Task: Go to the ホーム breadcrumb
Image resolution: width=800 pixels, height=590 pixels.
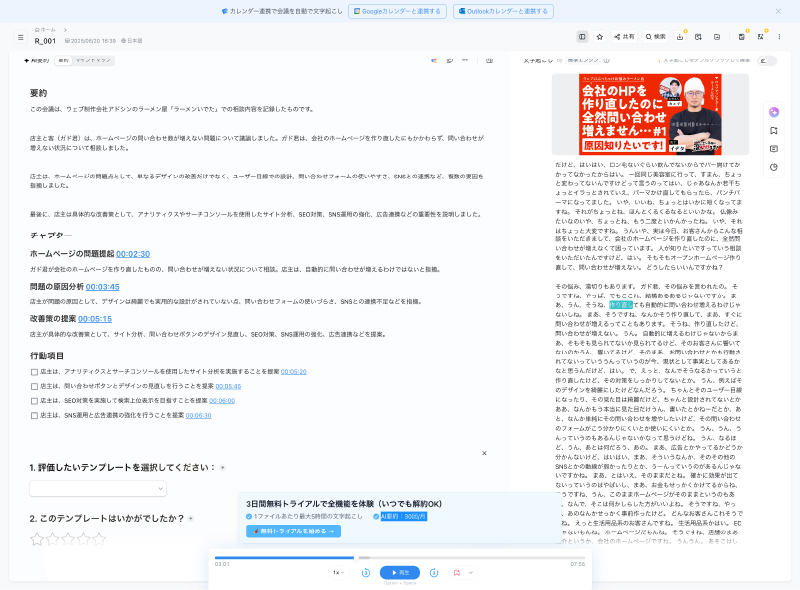Action: (45, 30)
